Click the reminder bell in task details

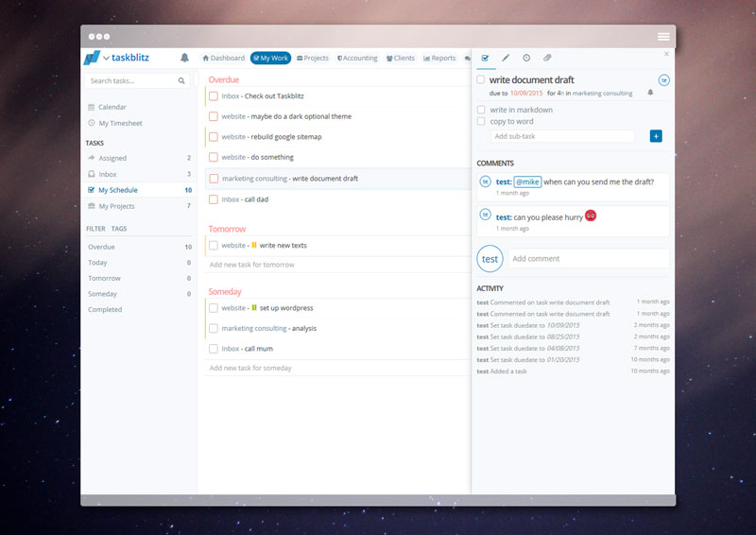point(650,93)
